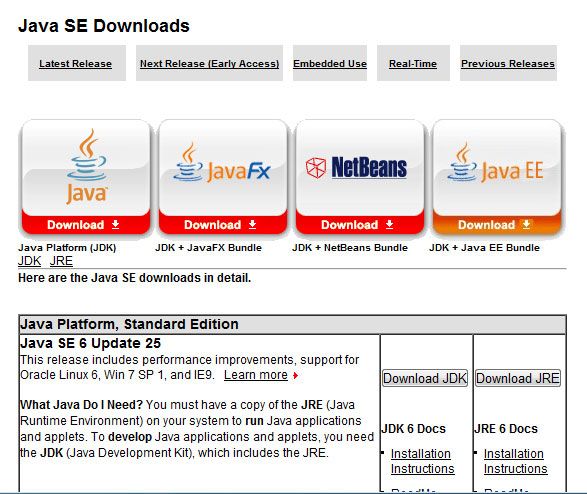Click the red arrow beside Learn more
Image resolution: width=587 pixels, height=494 pixels.
295,375
